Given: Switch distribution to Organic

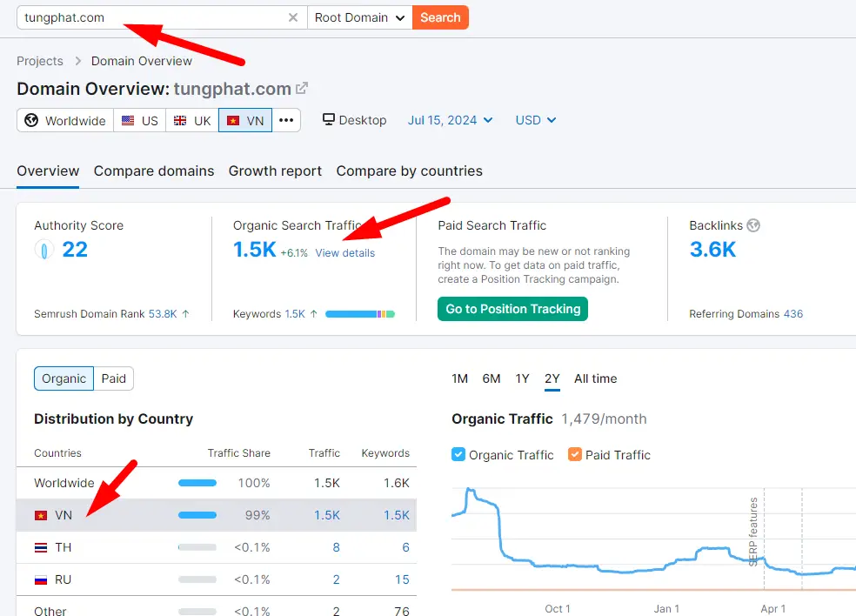Looking at the screenshot, I should click(x=64, y=378).
